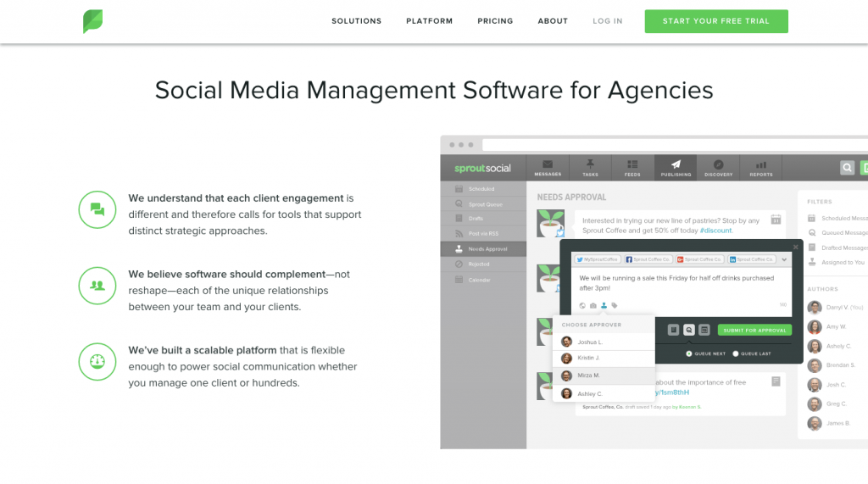
Task: Select Needs Approval in the sidebar
Action: (483, 248)
